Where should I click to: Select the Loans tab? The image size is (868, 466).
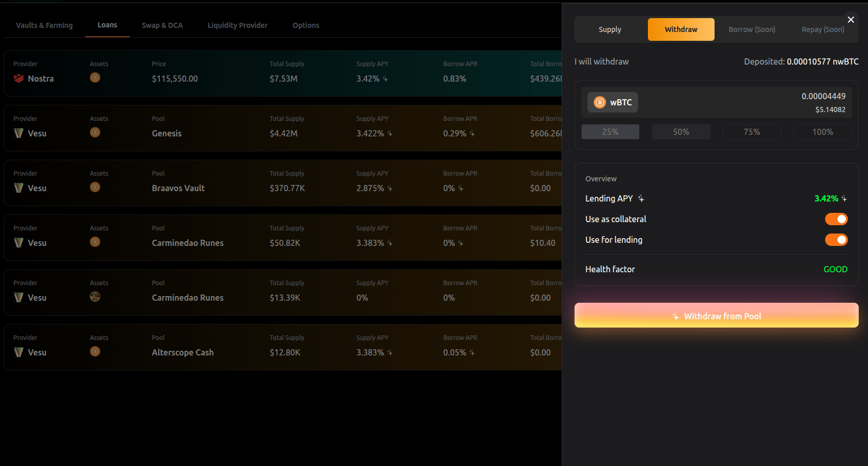click(107, 25)
